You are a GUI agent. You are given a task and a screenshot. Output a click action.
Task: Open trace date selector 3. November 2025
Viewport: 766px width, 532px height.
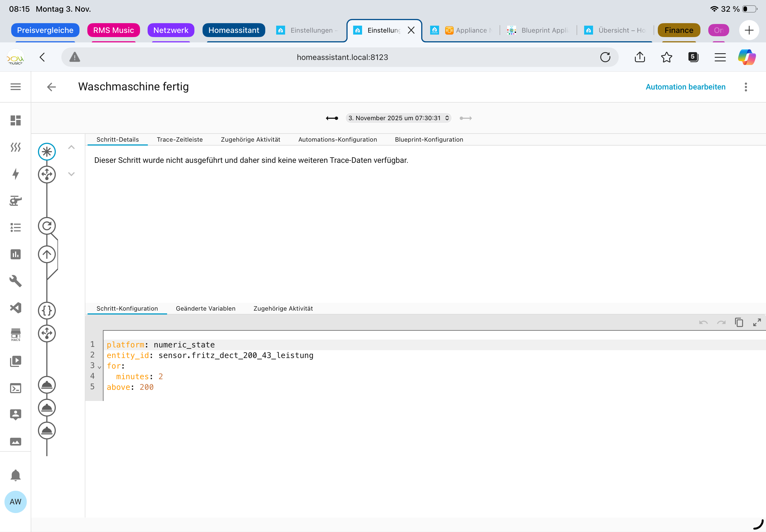click(x=398, y=118)
